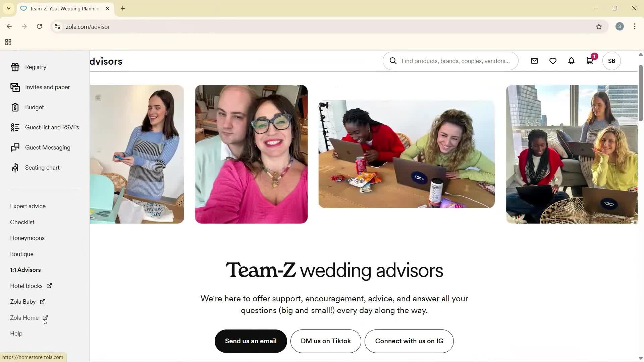Viewport: 644px width, 362px height.
Task: Open Invites and paper section
Action: [x=47, y=87]
